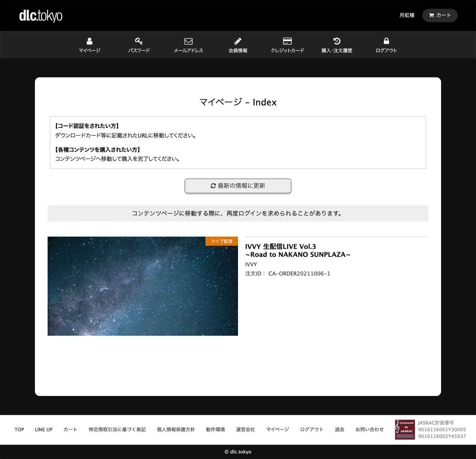This screenshot has height=459, width=476.
Task: Open the cart button in header
Action: pos(440,15)
